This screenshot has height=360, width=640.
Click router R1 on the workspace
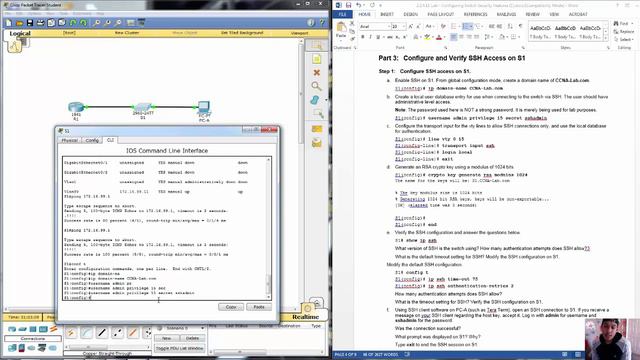point(76,107)
